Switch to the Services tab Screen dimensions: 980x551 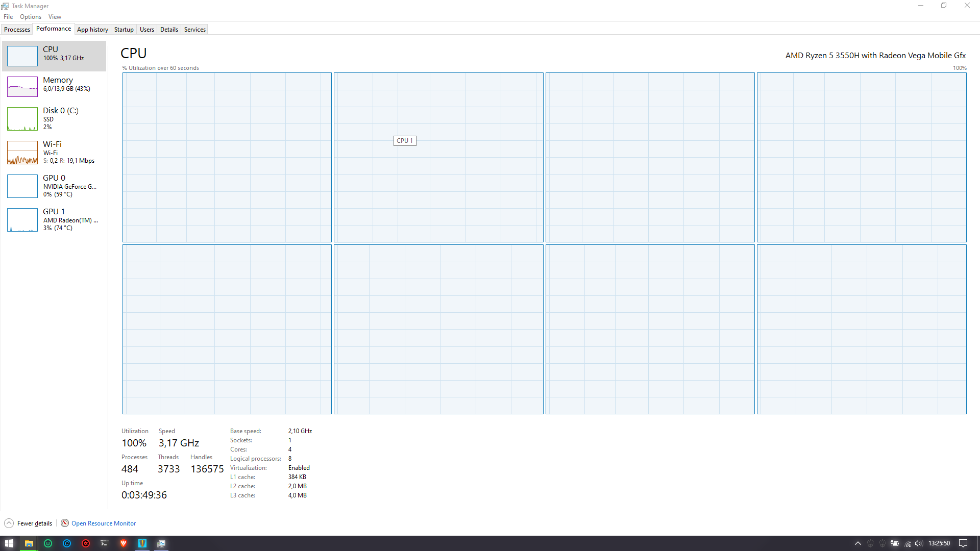[194, 29]
